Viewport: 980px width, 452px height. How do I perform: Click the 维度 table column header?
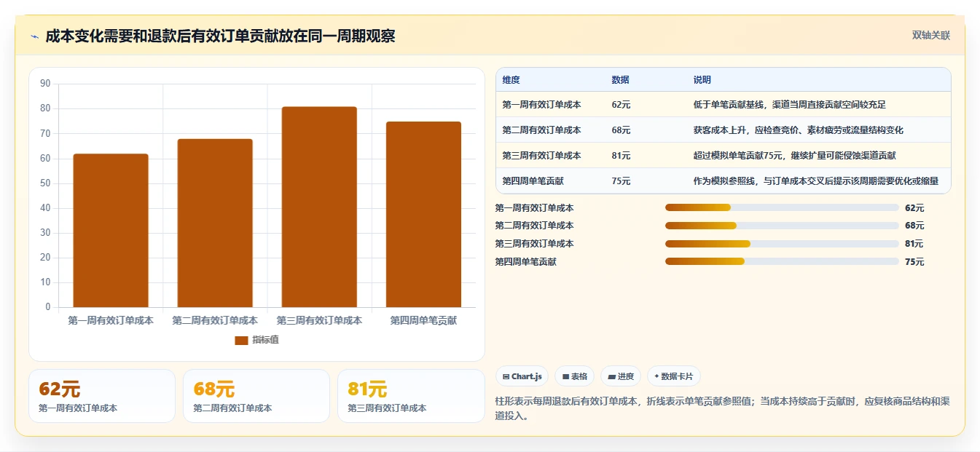tap(511, 80)
